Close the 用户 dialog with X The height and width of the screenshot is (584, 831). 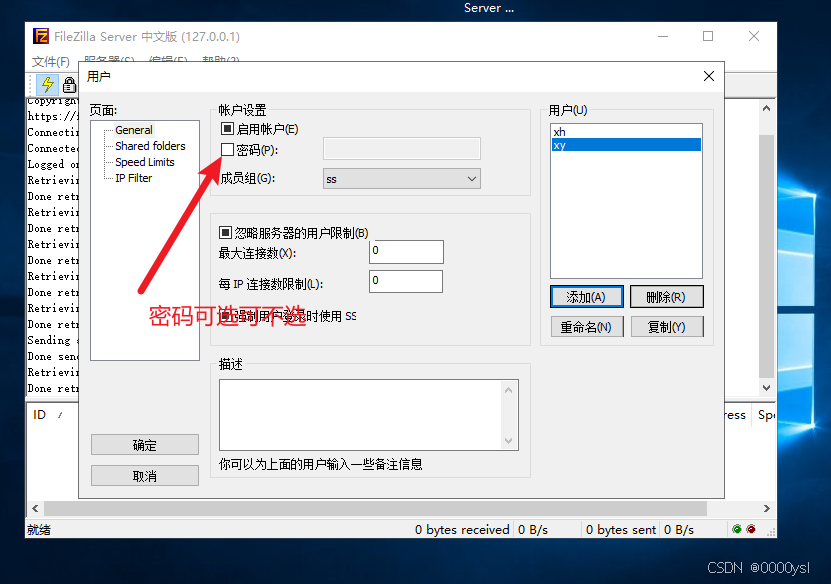[709, 76]
